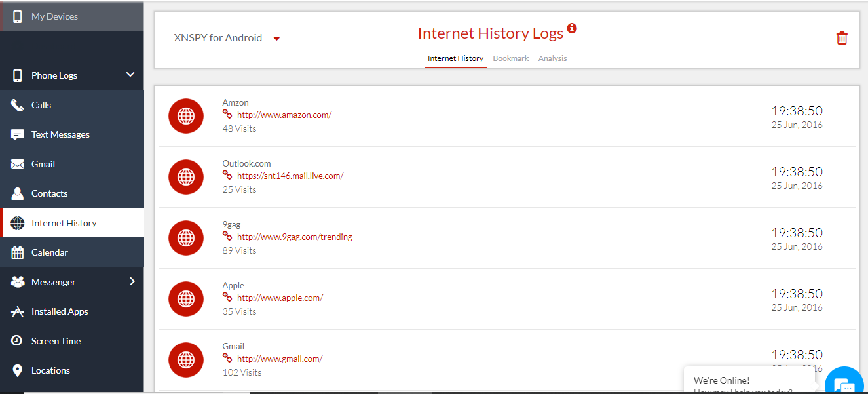This screenshot has width=868, height=394.
Task: Click the Phone Logs device icon
Action: point(18,75)
